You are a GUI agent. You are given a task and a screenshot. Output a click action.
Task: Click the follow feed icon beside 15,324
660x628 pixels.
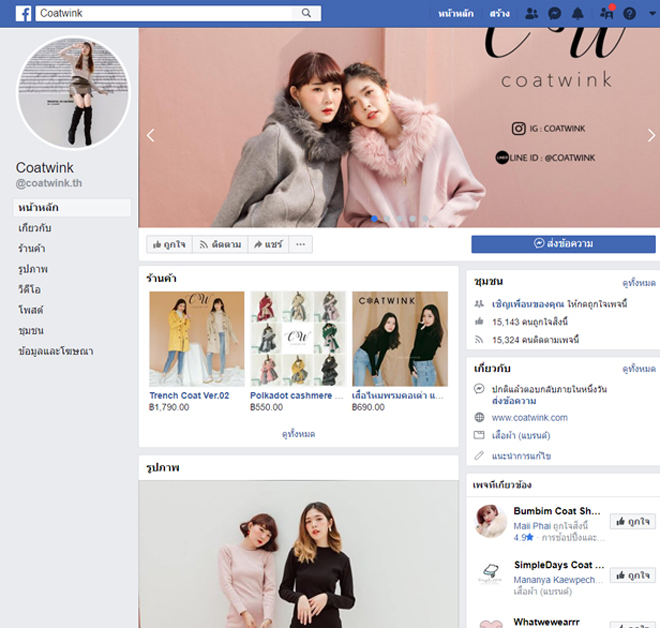click(x=479, y=339)
